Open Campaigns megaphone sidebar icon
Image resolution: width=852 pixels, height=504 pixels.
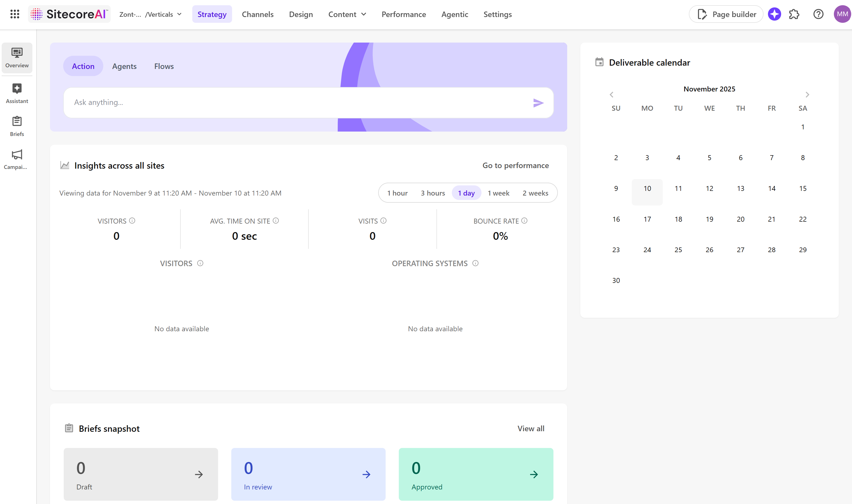[17, 159]
